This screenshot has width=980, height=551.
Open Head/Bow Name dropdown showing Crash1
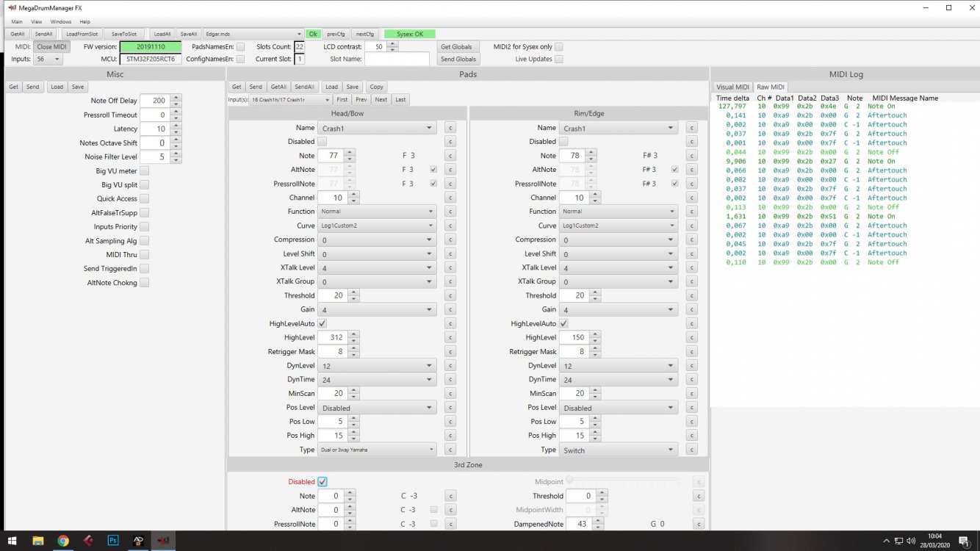[x=378, y=128]
